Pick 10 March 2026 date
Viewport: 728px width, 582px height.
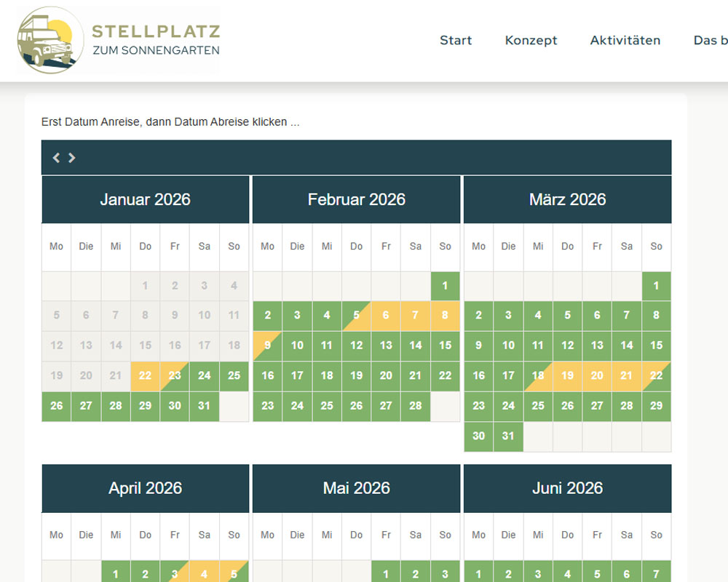click(x=508, y=346)
